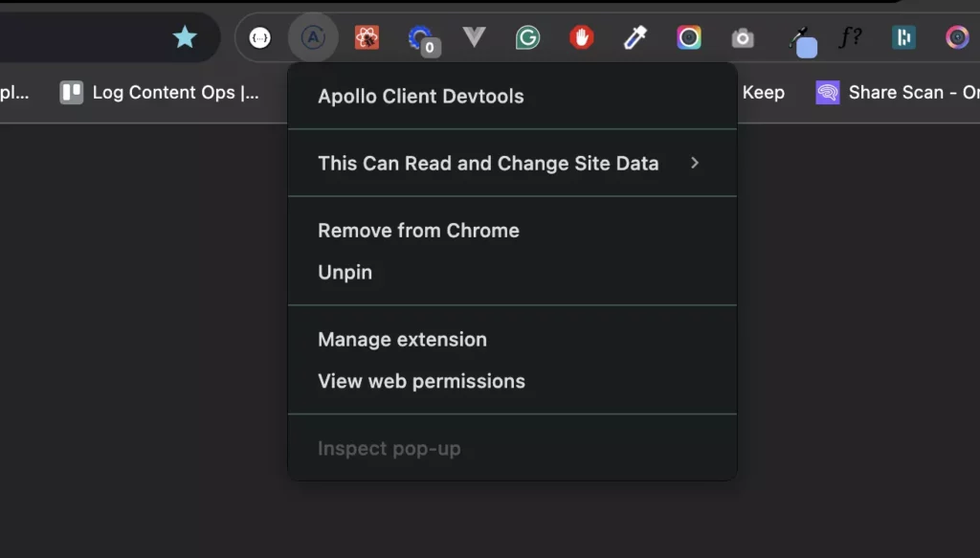The image size is (980, 558).
Task: Click the Apollo Client Devtools extension icon
Action: point(313,38)
